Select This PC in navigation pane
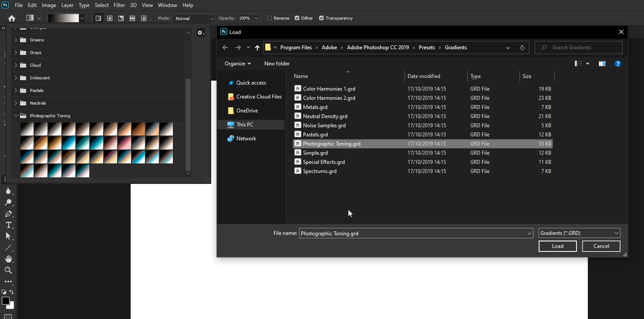 click(x=250, y=125)
